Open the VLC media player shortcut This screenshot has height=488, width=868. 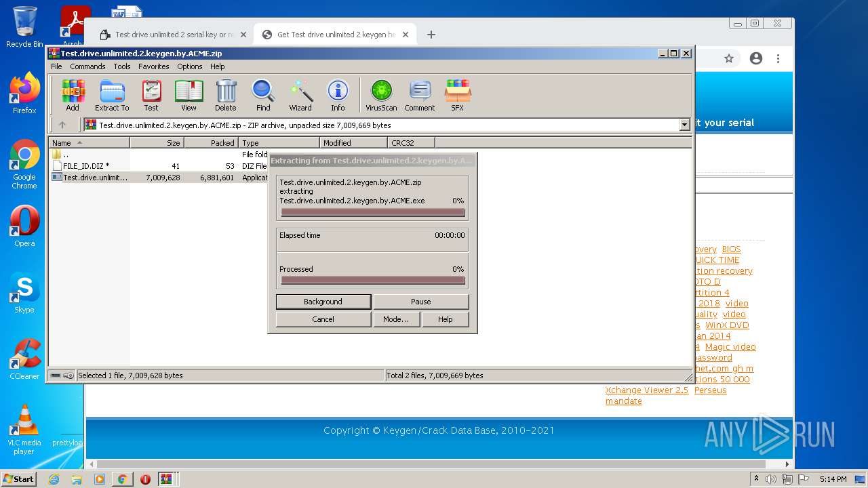click(x=24, y=430)
